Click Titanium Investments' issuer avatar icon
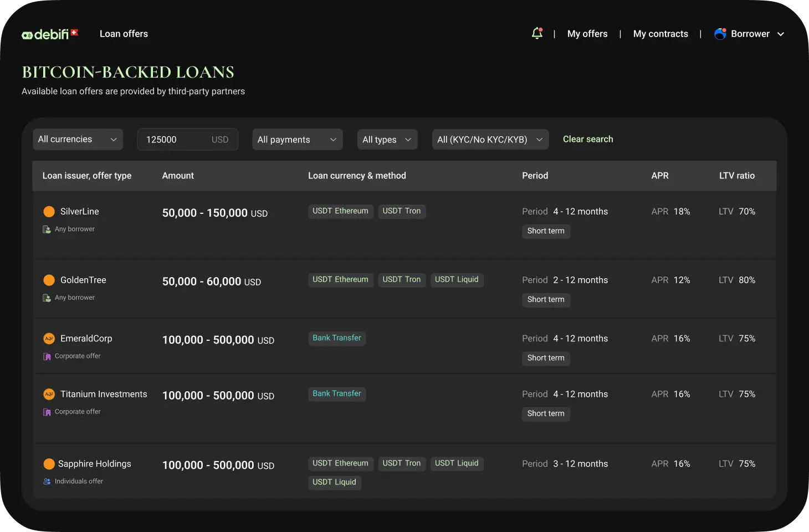The height and width of the screenshot is (532, 809). [49, 395]
